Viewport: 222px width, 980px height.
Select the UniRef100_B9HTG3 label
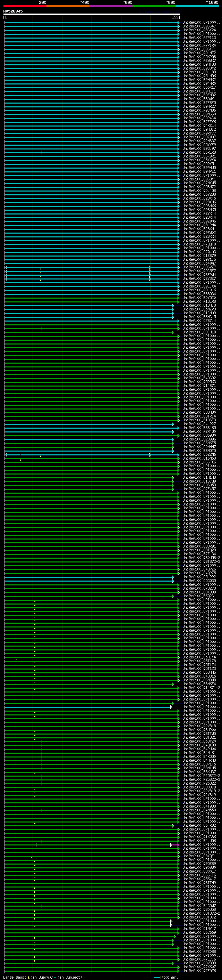click(x=199, y=64)
